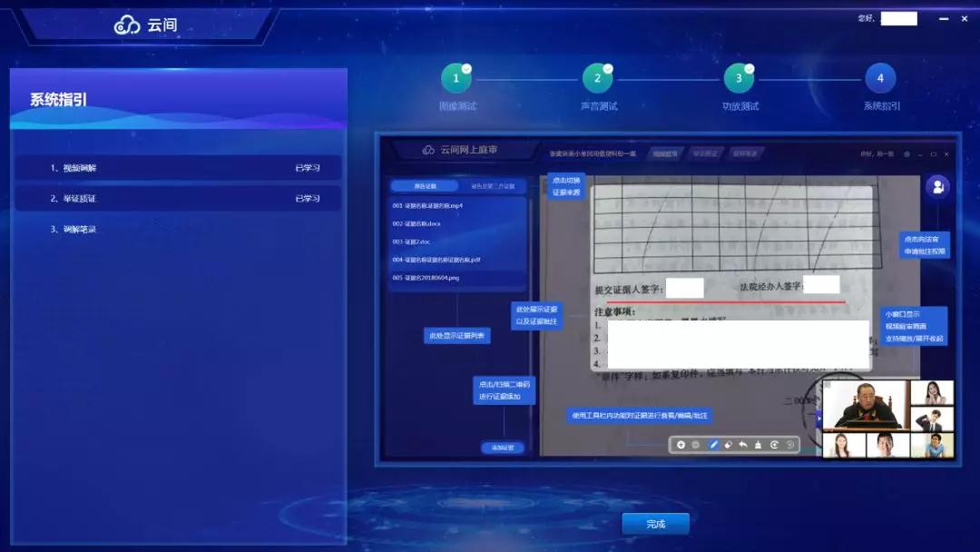
Task: Click the stamp icon in annotation toolbar
Action: point(759,445)
